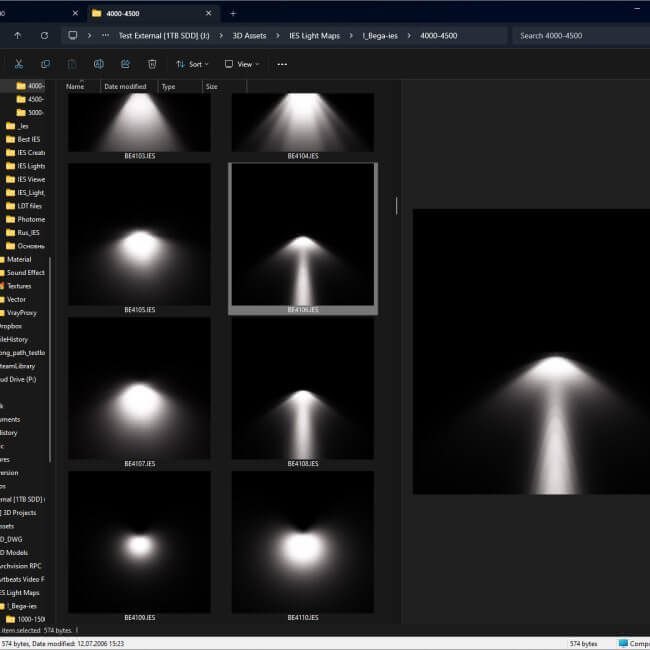650x650 pixels.
Task: Click the Delete trash icon
Action: point(152,64)
